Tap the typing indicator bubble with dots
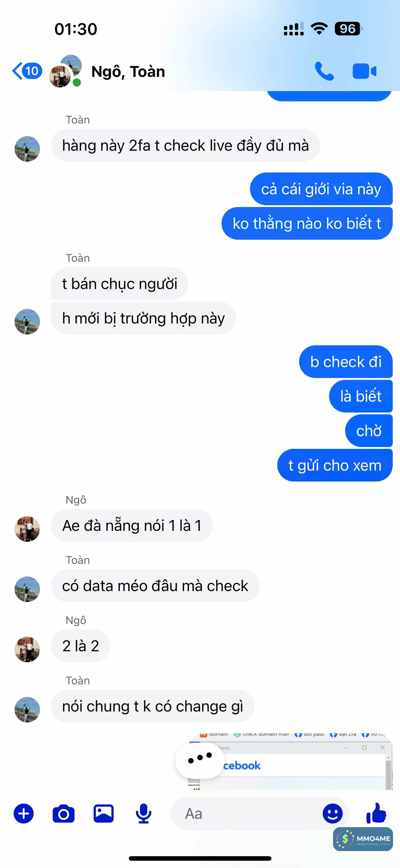The image size is (400, 868). (200, 761)
